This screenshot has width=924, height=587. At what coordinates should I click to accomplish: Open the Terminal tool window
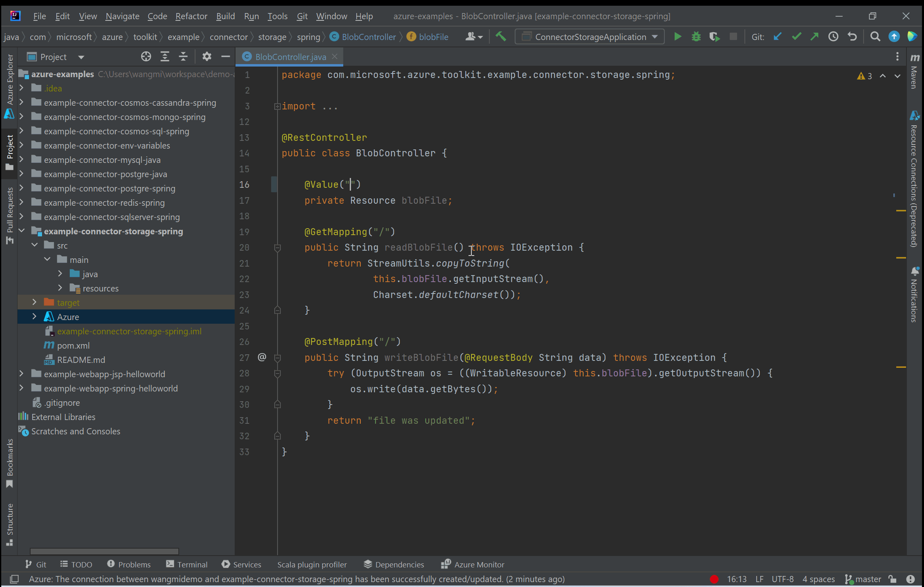click(187, 565)
